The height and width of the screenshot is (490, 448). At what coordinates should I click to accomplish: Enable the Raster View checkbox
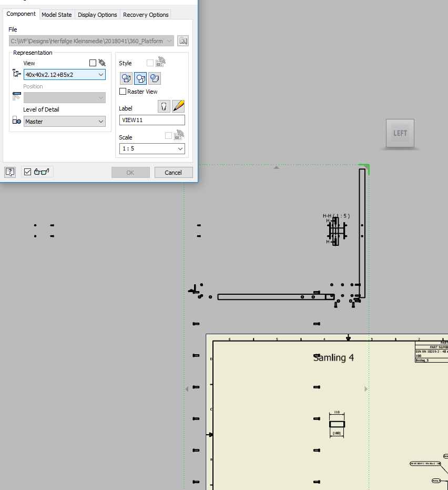click(123, 91)
